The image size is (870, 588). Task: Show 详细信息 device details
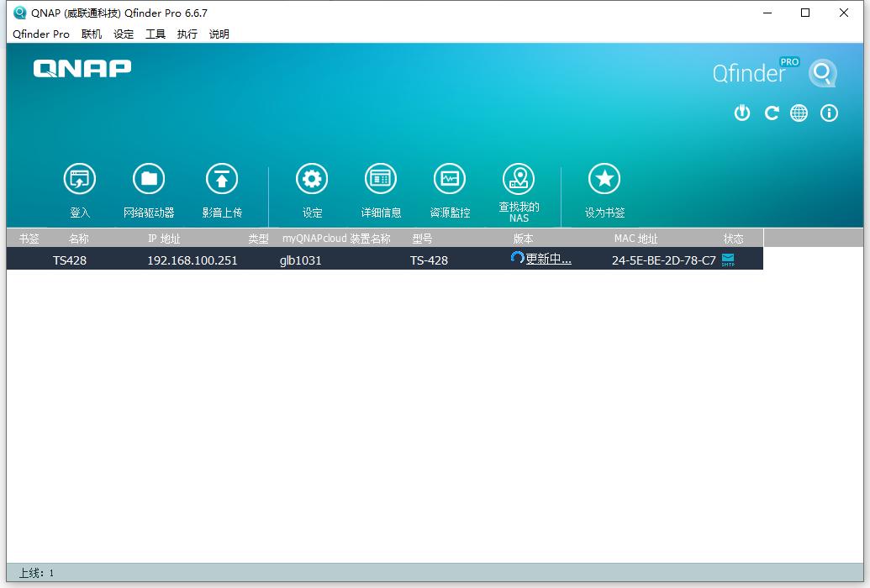pyautogui.click(x=381, y=179)
